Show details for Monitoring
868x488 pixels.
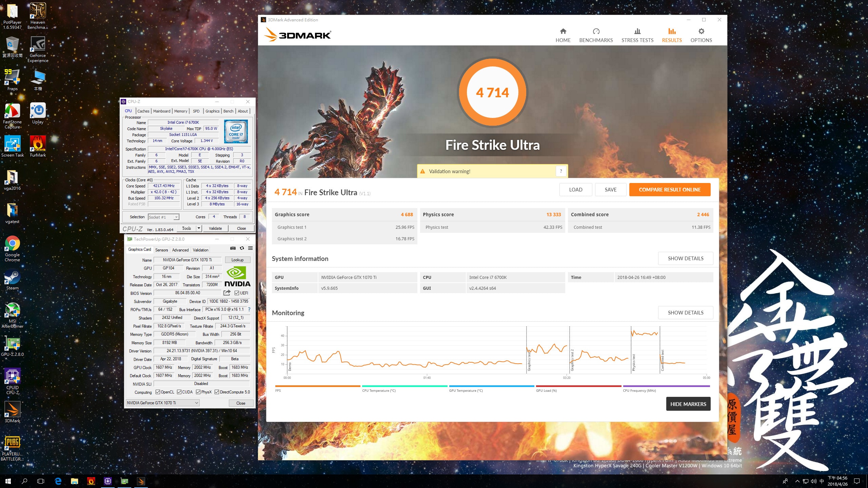click(685, 313)
